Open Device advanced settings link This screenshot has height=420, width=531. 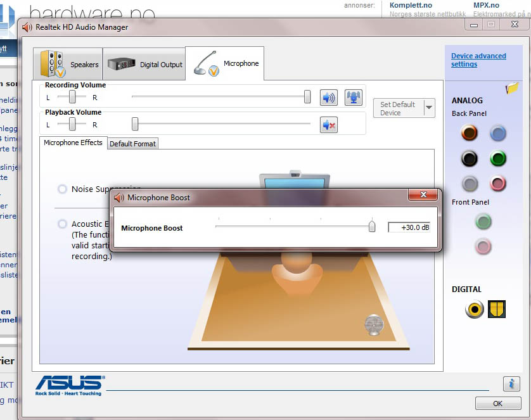(x=478, y=60)
